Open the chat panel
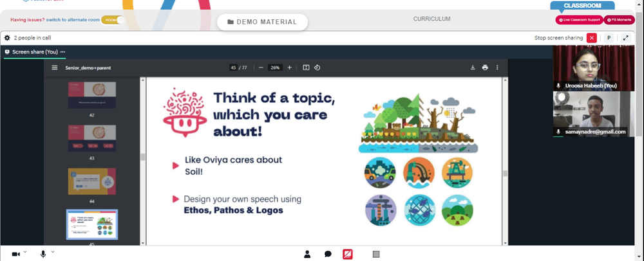Viewport: 644px width, 261px height. (x=328, y=255)
